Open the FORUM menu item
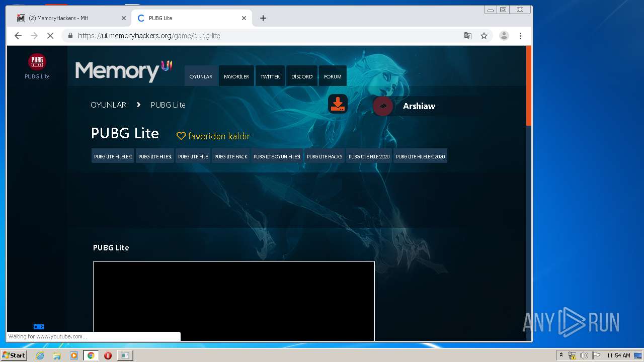The width and height of the screenshot is (644, 362). tap(333, 76)
